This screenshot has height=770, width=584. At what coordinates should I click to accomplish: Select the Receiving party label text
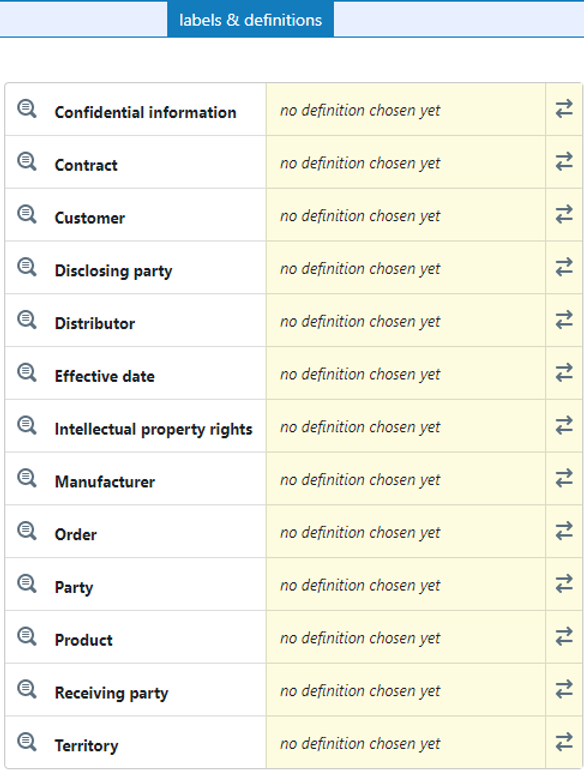111,693
